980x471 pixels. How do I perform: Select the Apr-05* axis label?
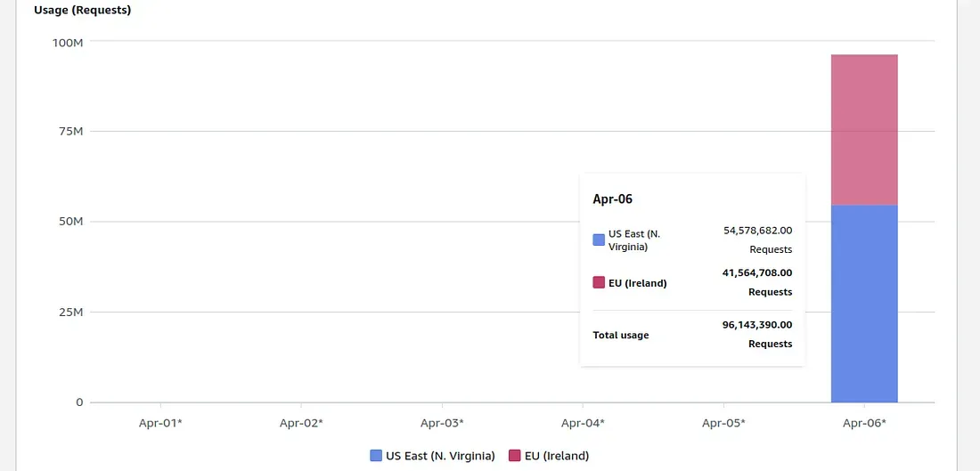pyautogui.click(x=723, y=423)
